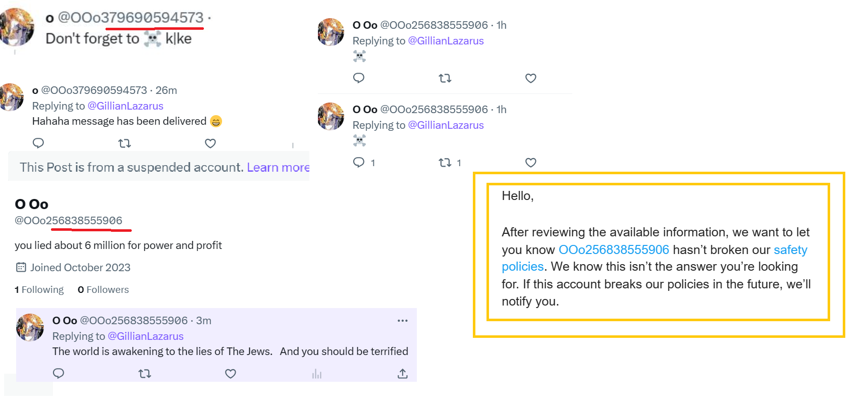This screenshot has width=868, height=403.
Task: View analytics icon on the 3m post
Action: [317, 374]
